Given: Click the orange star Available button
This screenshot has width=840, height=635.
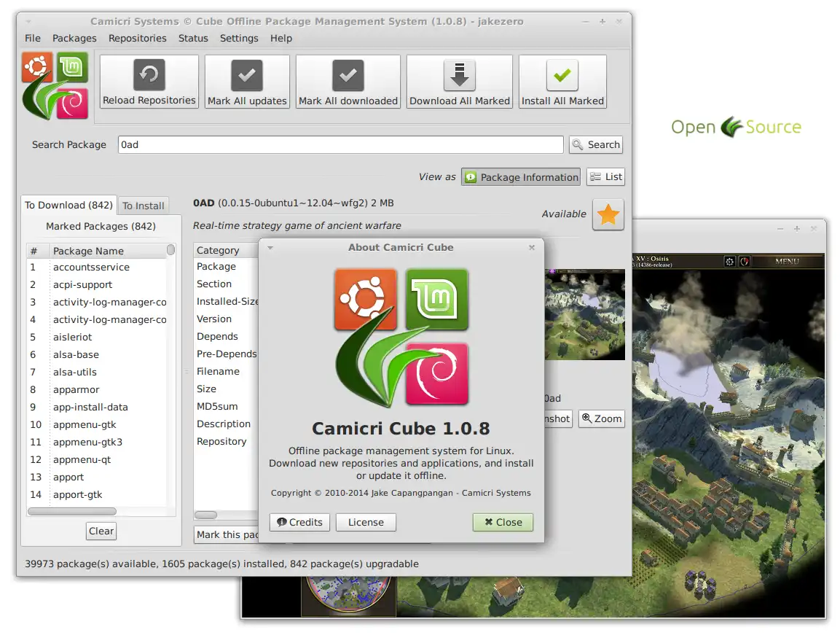Looking at the screenshot, I should [608, 214].
